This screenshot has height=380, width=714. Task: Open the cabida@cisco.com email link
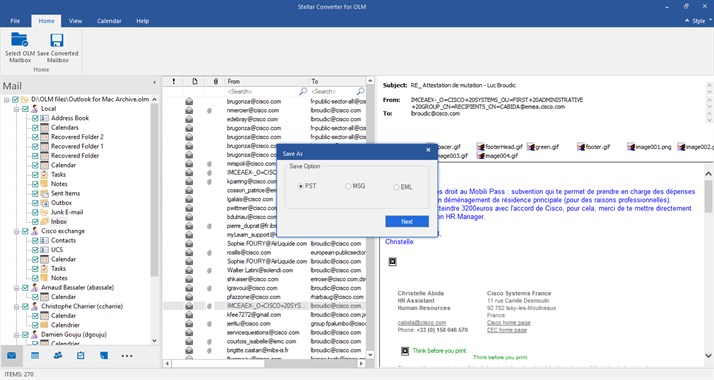point(422,323)
